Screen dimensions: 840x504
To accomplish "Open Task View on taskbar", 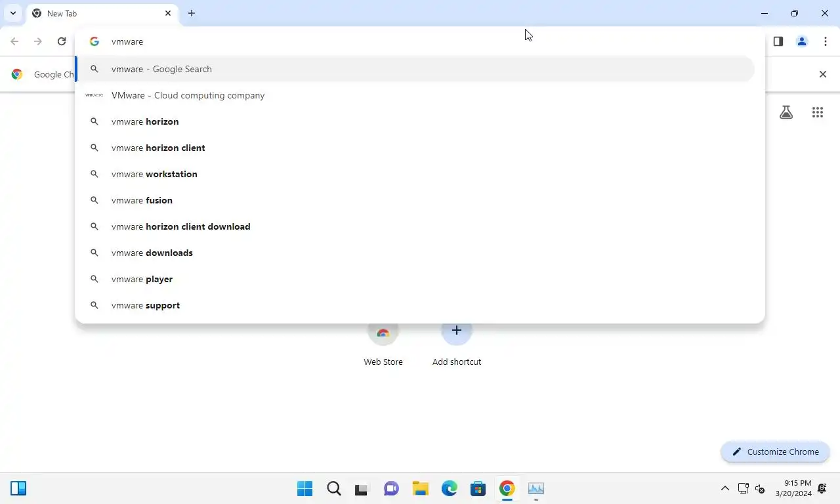I will pyautogui.click(x=363, y=488).
